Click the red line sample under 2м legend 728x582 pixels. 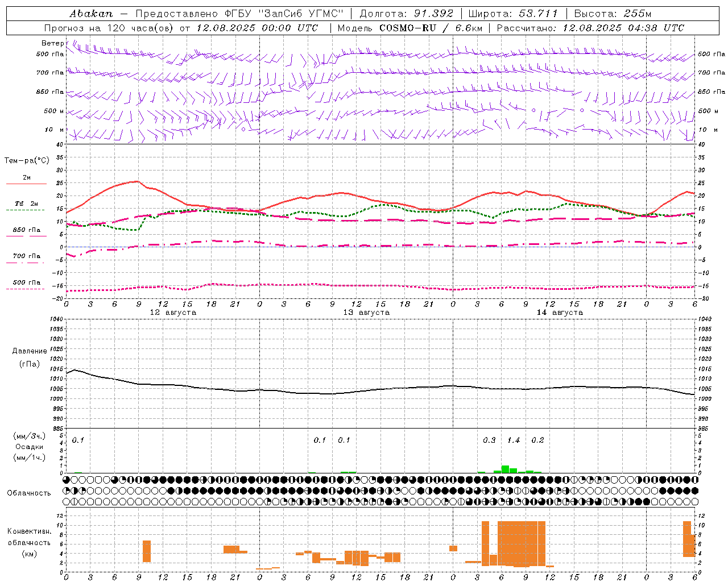point(26,184)
